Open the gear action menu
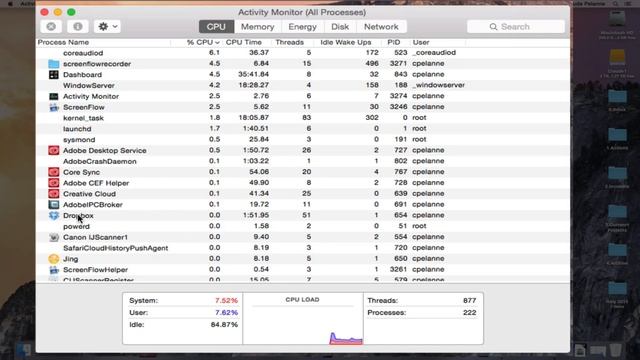Image resolution: width=640 pixels, height=360 pixels. [x=107, y=27]
